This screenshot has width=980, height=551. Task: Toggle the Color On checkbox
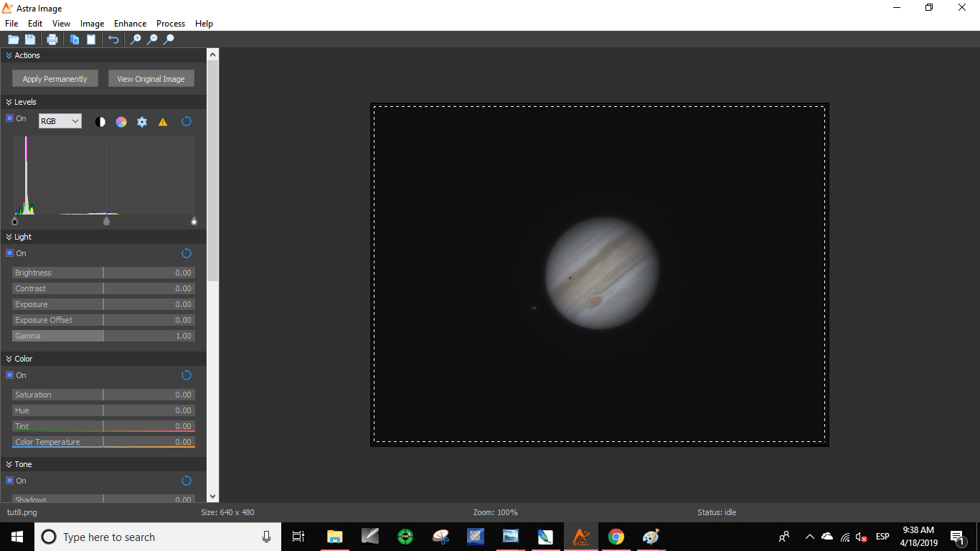pyautogui.click(x=10, y=375)
